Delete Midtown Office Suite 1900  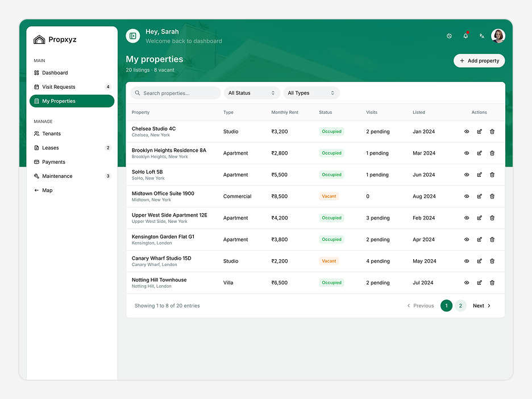pyautogui.click(x=492, y=196)
